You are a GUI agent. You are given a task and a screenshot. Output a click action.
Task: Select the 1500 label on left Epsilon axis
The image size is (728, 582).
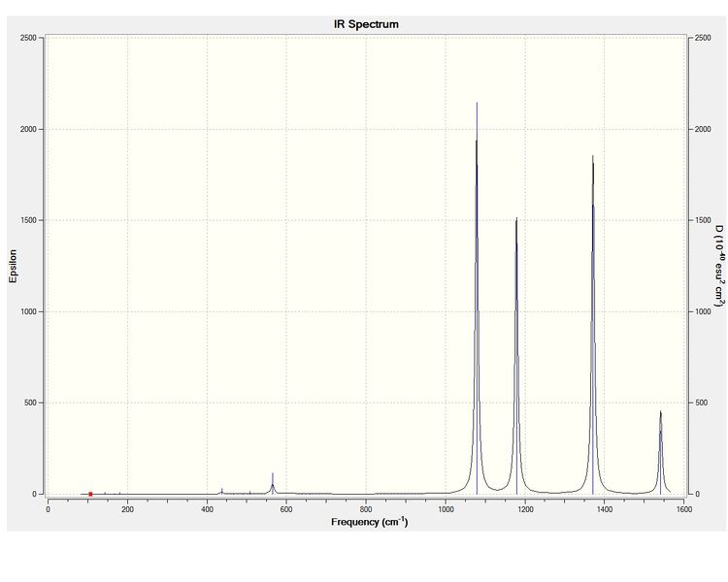click(28, 220)
